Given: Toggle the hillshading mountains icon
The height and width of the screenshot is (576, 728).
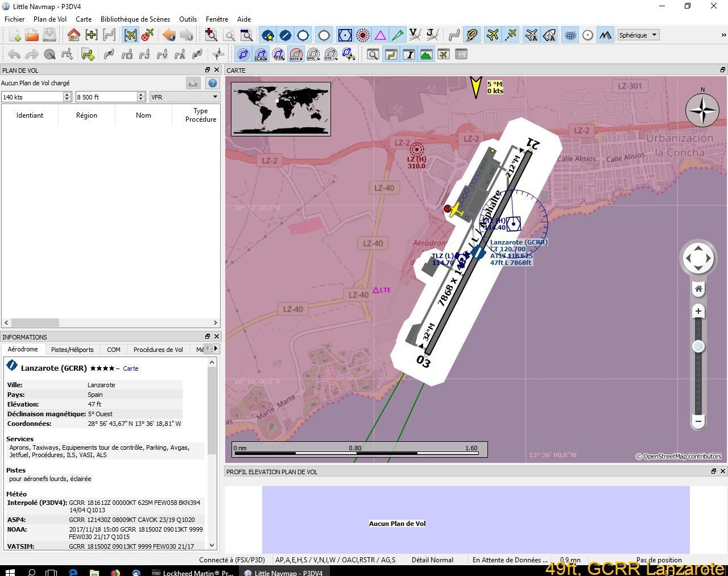Looking at the screenshot, I should pos(606,35).
